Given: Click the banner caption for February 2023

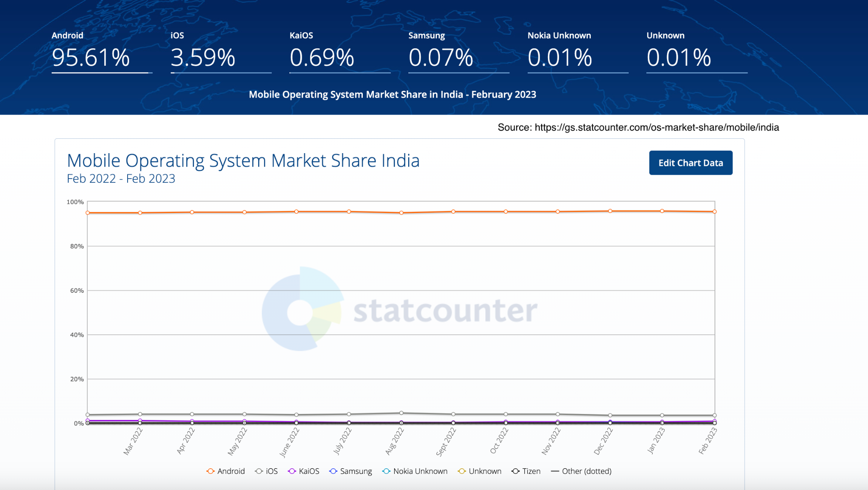Looking at the screenshot, I should coord(392,94).
